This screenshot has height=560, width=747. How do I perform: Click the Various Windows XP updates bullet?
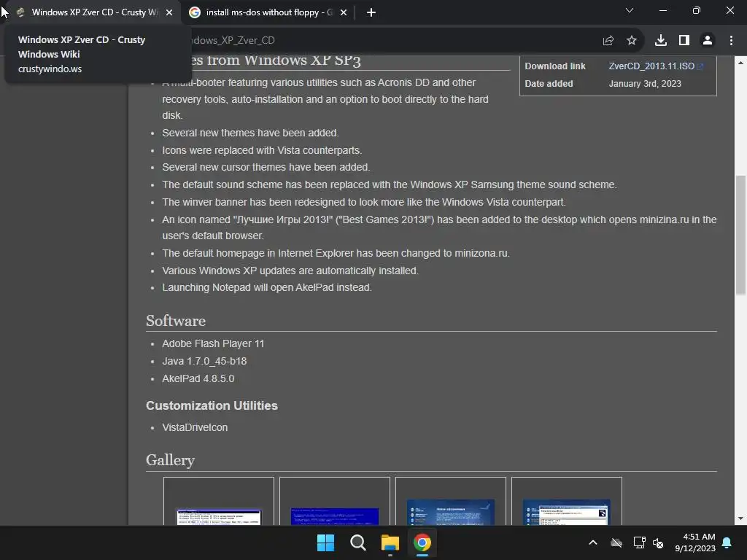point(290,271)
